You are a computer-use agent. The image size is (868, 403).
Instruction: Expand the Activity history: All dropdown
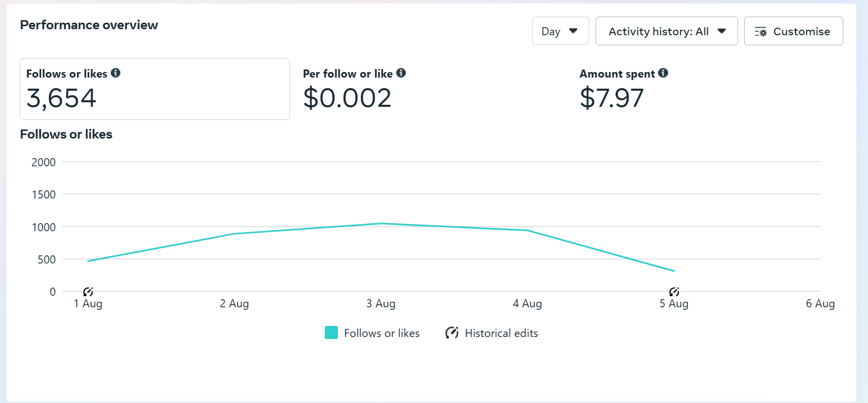(658, 31)
